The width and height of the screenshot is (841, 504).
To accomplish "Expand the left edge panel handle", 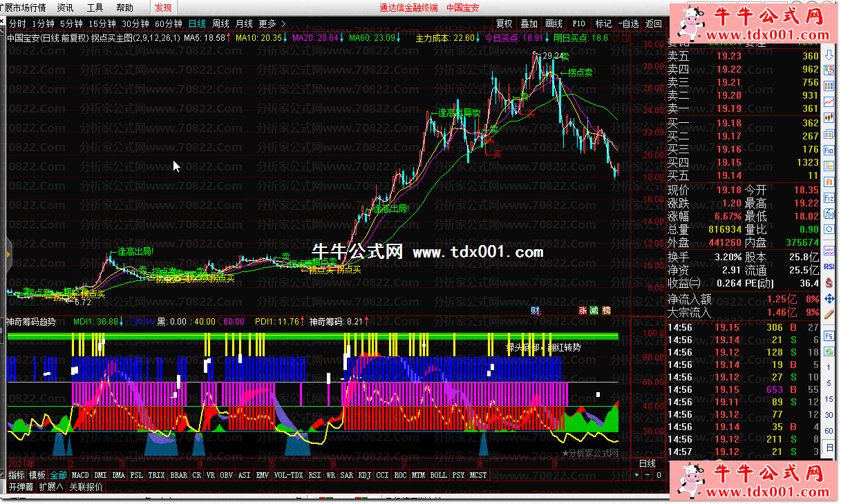I will coord(9,254).
